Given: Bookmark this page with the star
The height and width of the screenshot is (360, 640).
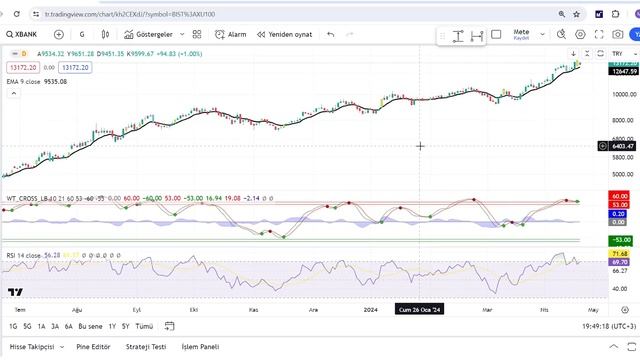Looking at the screenshot, I should click(x=576, y=14).
